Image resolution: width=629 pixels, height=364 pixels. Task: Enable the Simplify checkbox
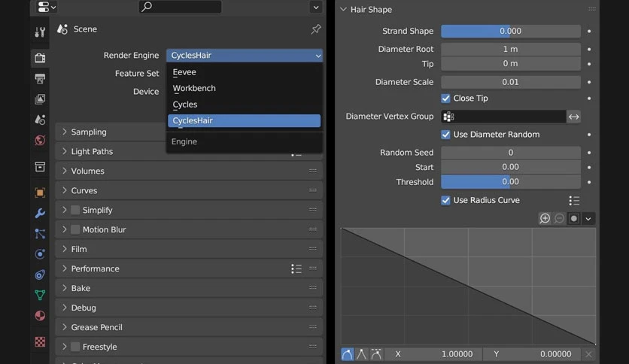pyautogui.click(x=75, y=210)
